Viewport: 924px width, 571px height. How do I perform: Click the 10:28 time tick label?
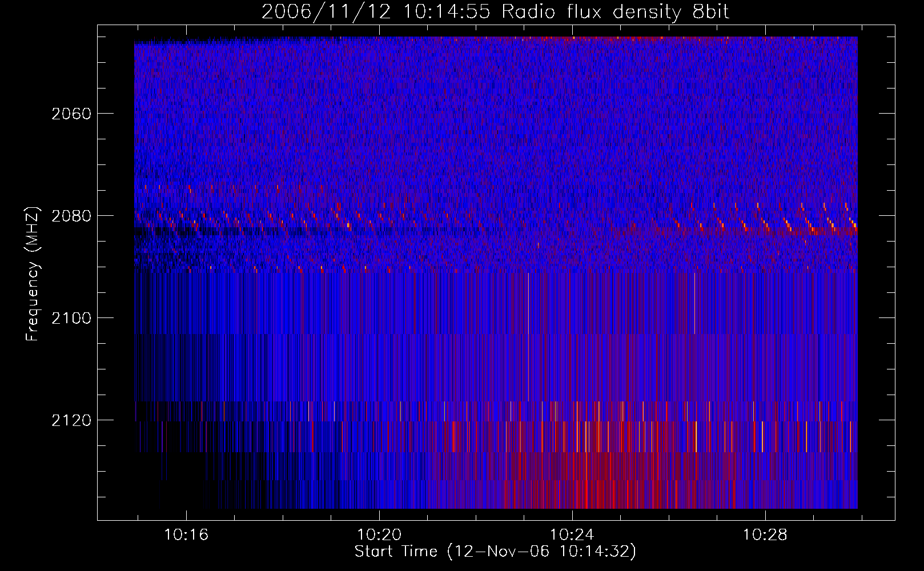click(x=765, y=535)
